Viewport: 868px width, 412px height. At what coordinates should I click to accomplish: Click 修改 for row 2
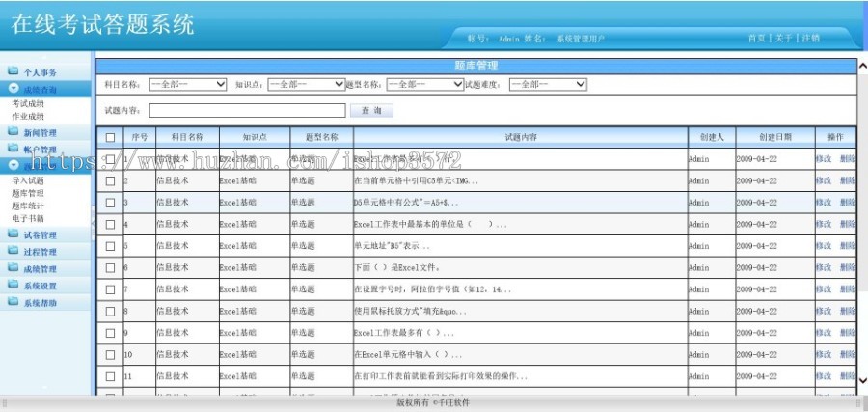824,180
